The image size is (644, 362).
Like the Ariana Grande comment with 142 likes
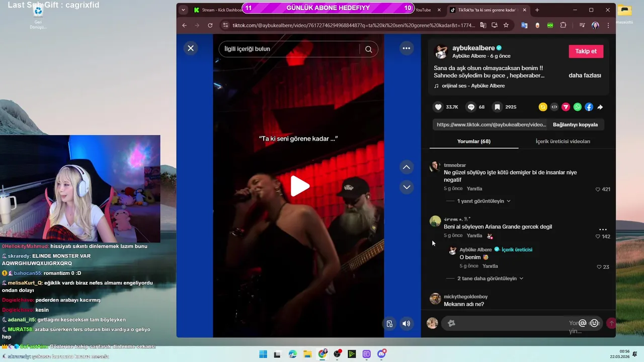[598, 237]
